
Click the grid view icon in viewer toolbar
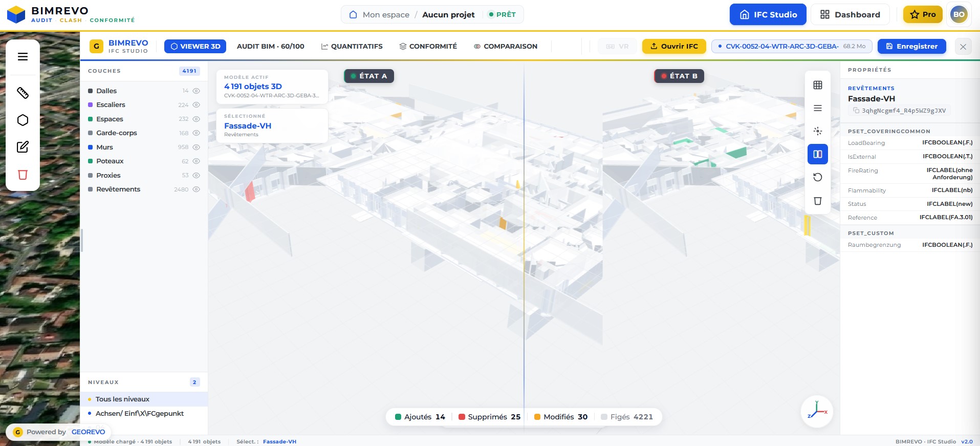[x=818, y=85]
